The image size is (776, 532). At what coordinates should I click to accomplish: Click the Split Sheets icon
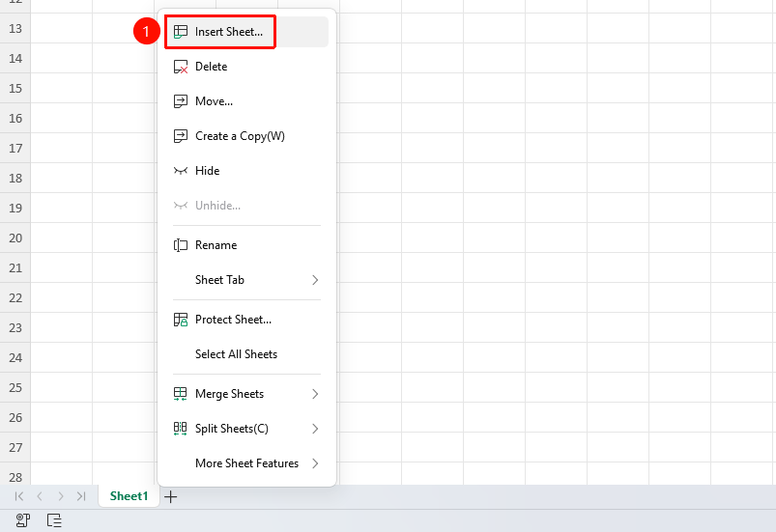tap(181, 429)
